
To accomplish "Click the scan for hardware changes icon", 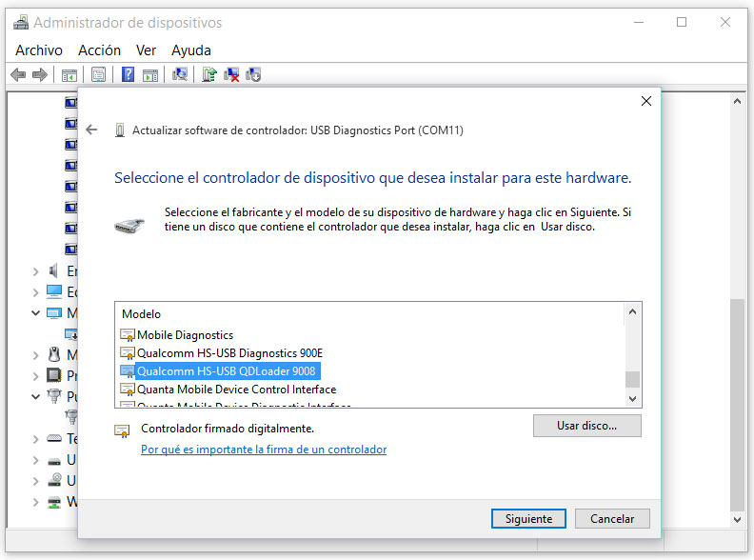I will click(x=179, y=74).
